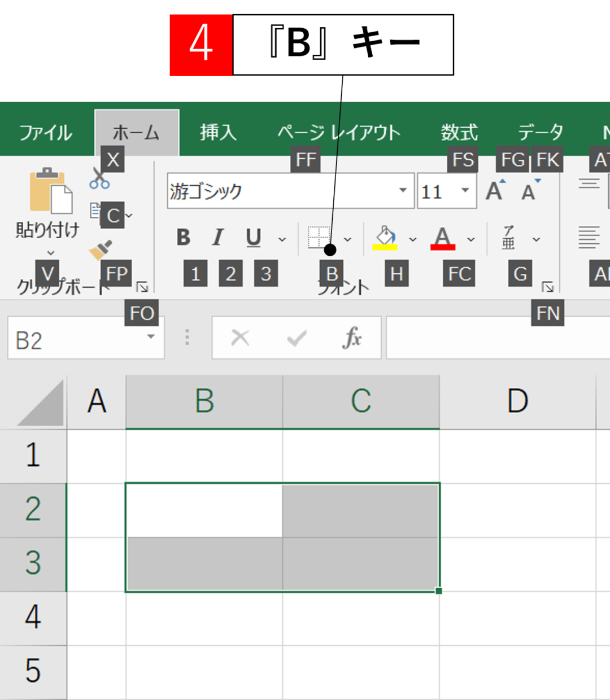Click the fill handle of the selection
610x700 pixels.
click(439, 590)
